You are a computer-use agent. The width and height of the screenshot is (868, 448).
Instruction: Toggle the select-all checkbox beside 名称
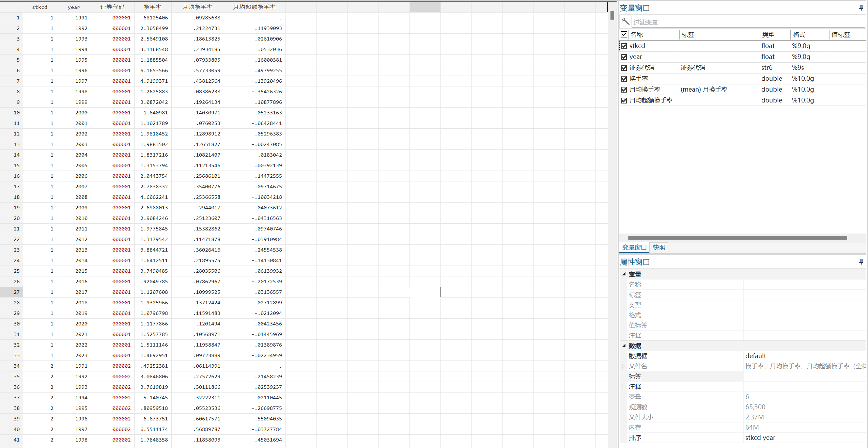tap(624, 34)
